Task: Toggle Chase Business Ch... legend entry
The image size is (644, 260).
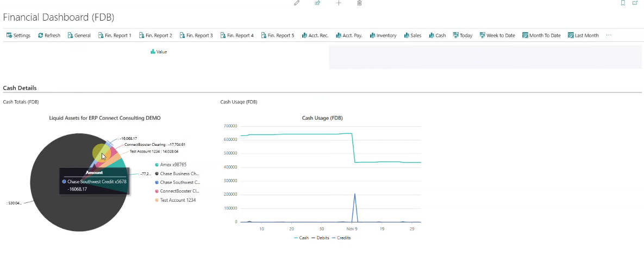Action: [177, 174]
